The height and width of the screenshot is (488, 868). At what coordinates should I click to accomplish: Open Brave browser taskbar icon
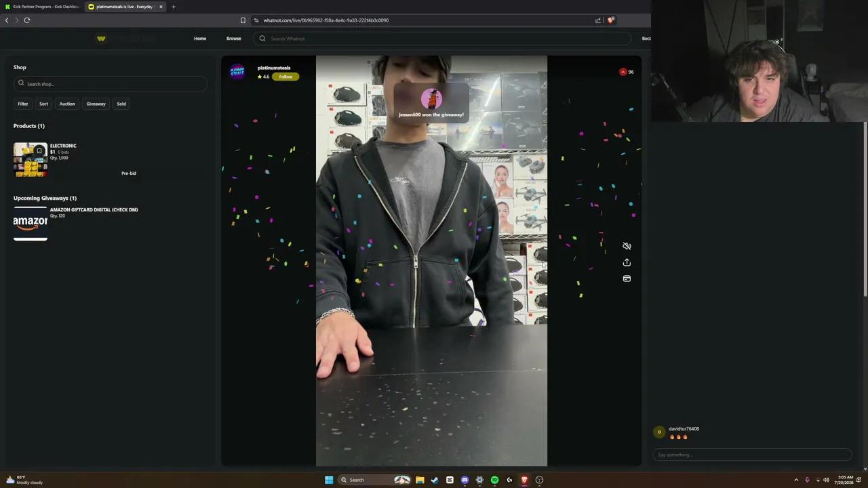[x=524, y=480]
